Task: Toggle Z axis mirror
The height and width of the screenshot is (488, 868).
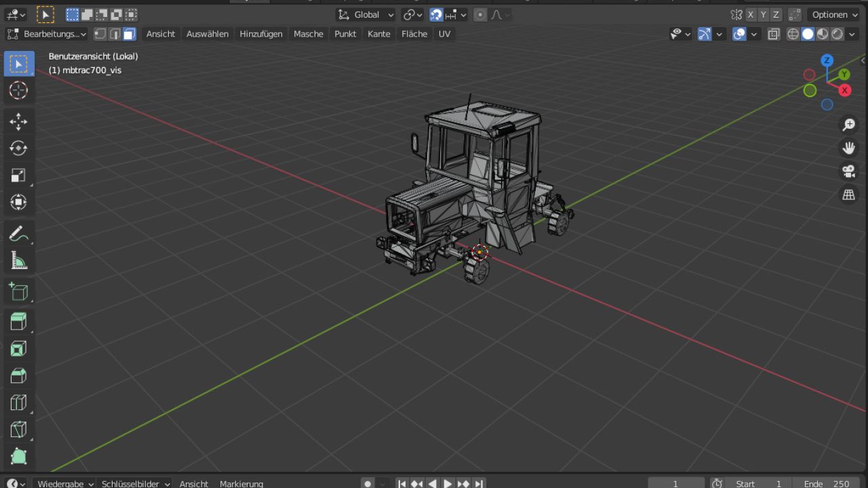Action: [776, 14]
